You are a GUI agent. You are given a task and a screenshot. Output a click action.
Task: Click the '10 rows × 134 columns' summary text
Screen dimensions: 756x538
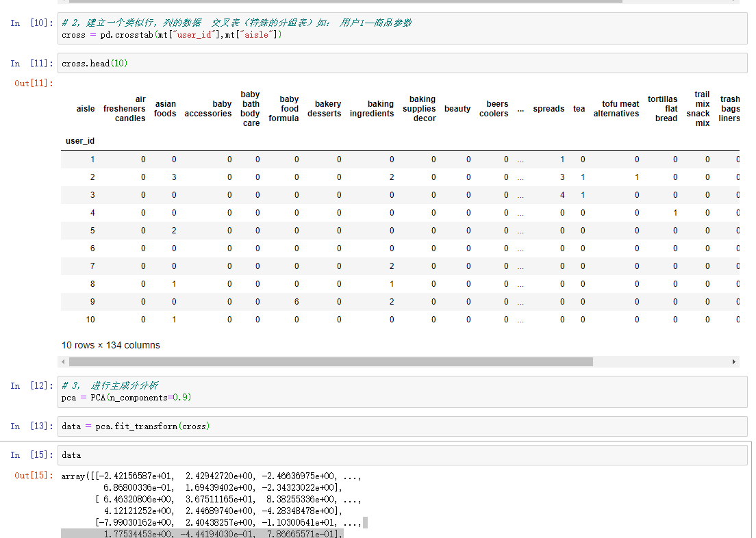point(110,345)
